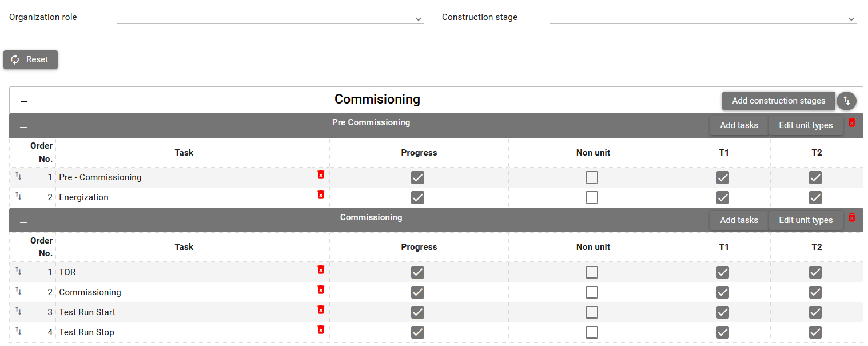
Task: Toggle T1 checkbox for Pre - Commissioning task
Action: point(723,178)
